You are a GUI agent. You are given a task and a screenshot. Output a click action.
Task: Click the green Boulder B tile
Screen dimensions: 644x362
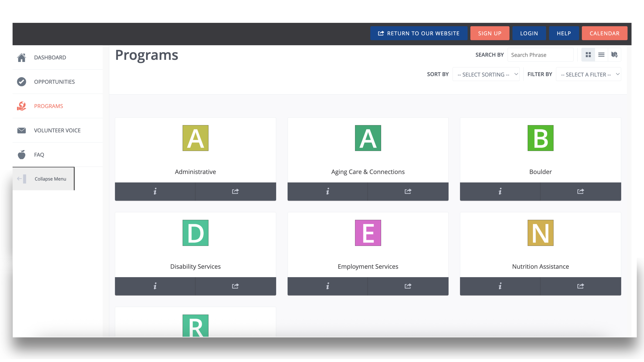(540, 138)
